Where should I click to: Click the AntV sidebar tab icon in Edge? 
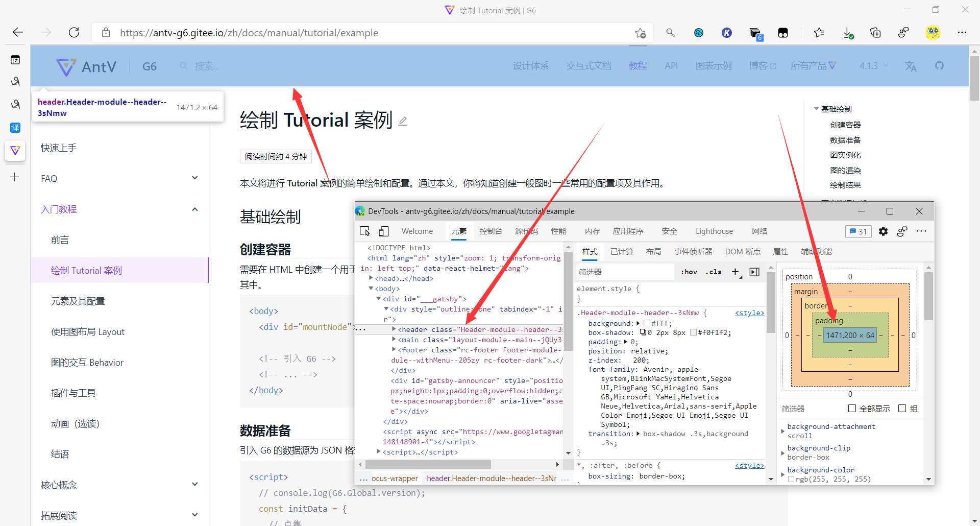click(15, 151)
